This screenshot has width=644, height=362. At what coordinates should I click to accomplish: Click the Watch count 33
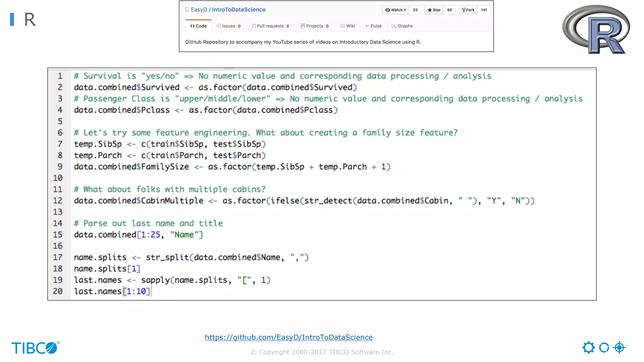point(415,10)
